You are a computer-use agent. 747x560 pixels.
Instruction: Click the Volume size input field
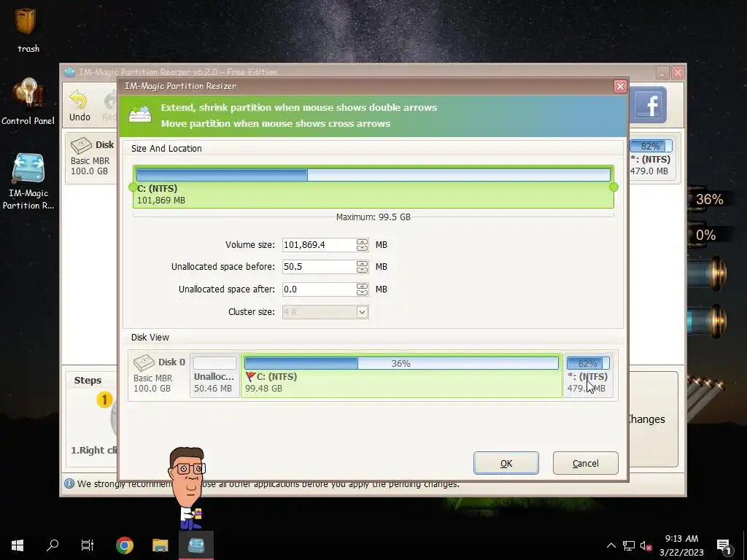319,245
